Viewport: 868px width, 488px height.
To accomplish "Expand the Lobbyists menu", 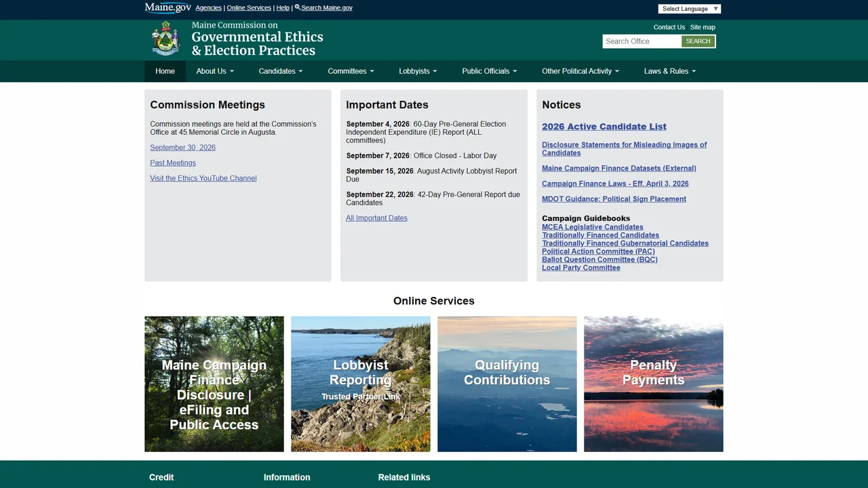I will pos(418,71).
